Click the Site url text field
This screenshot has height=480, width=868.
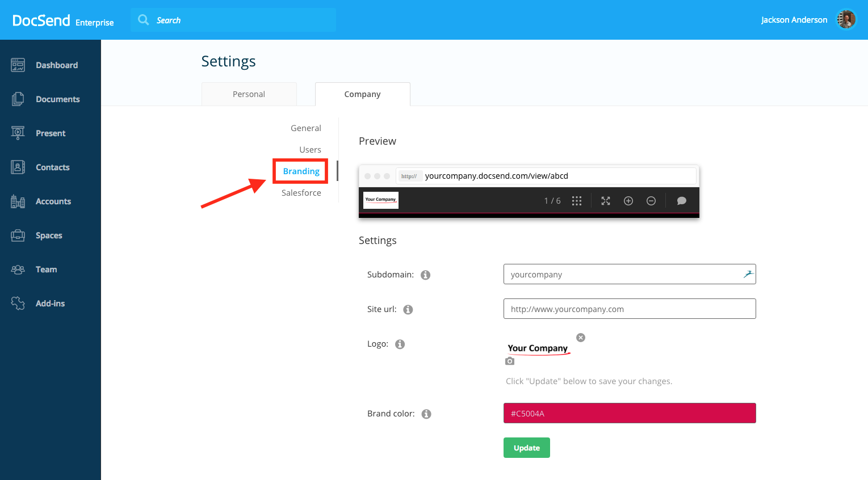point(630,309)
